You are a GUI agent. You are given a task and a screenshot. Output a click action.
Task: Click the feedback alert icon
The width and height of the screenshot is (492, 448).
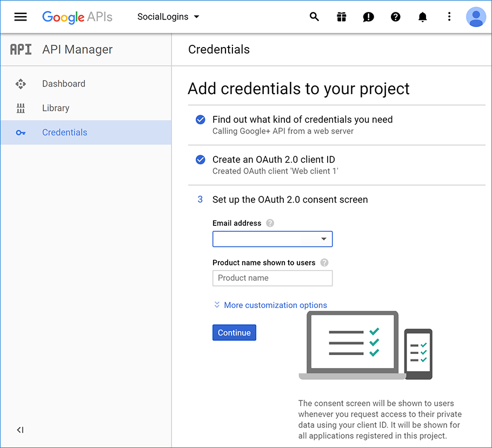coord(368,17)
